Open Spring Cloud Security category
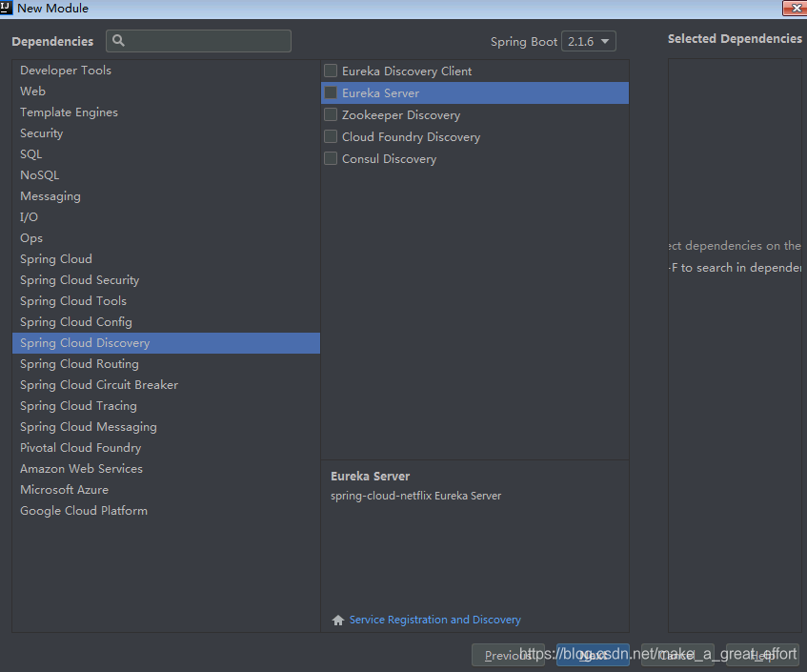807x672 pixels. pyautogui.click(x=166, y=280)
